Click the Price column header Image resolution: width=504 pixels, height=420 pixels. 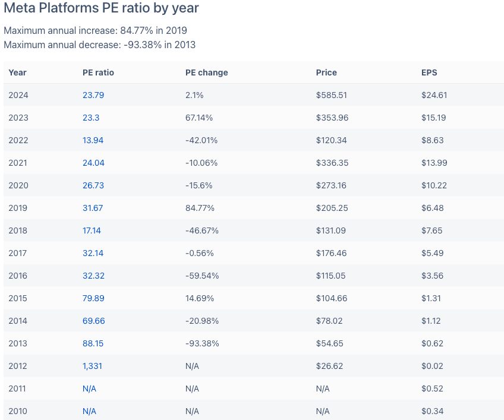coord(326,72)
